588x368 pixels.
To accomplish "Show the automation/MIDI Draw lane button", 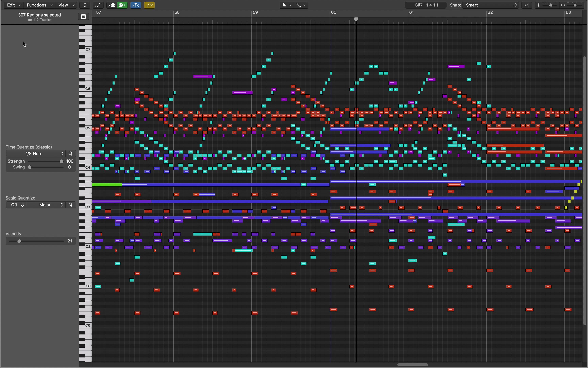I will coord(98,5).
